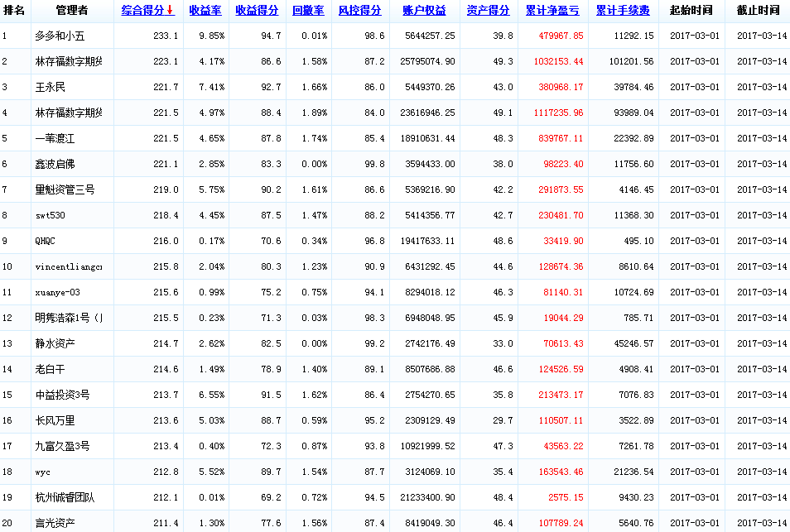Screen dimensions: 790x532
Task: Select manager wyc in rank 18
Action: click(43, 472)
